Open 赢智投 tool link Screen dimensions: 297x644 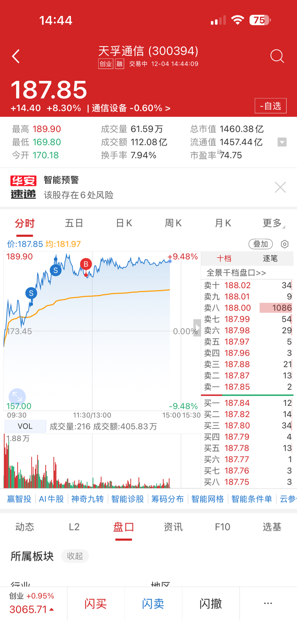(19, 499)
